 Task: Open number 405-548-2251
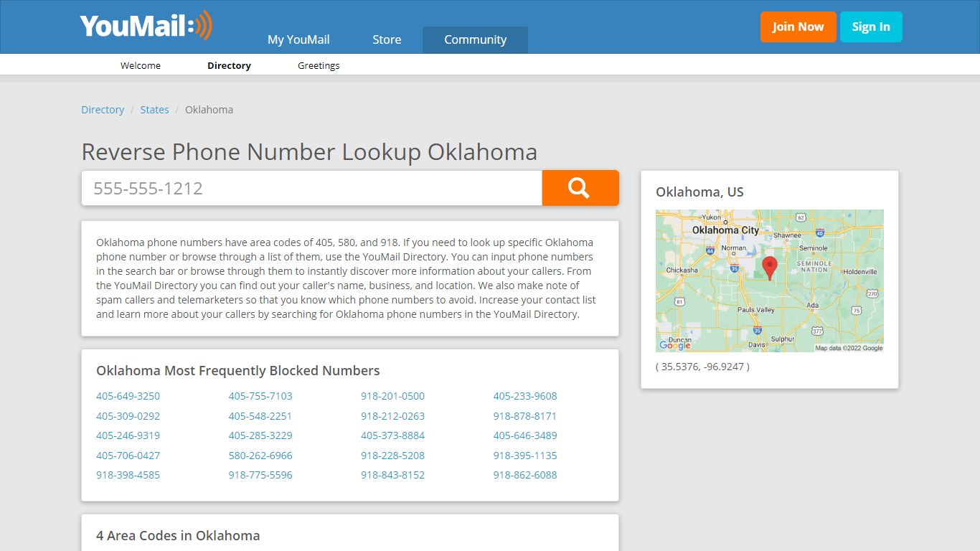[x=260, y=416]
